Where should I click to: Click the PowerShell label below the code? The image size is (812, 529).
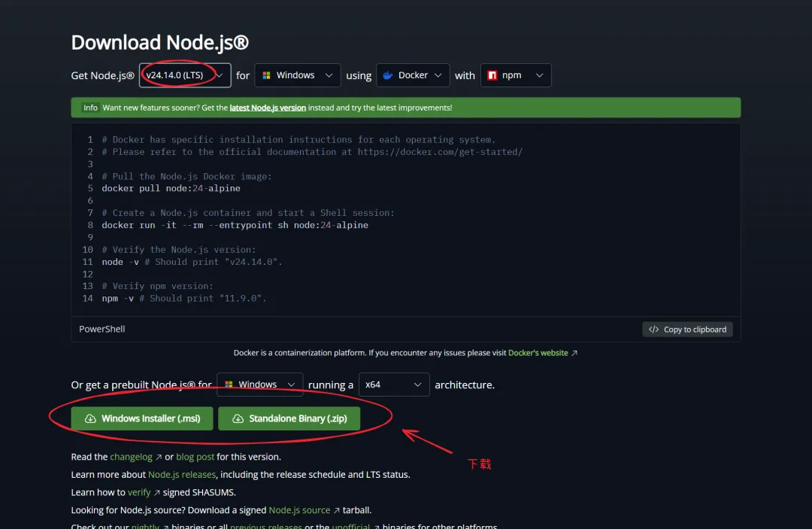point(102,329)
